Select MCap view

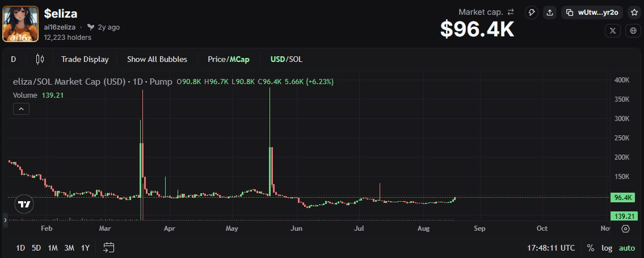[x=239, y=59]
